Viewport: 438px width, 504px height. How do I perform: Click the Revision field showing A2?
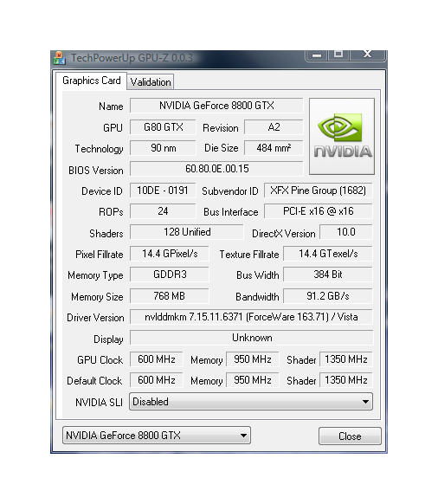pos(274,127)
